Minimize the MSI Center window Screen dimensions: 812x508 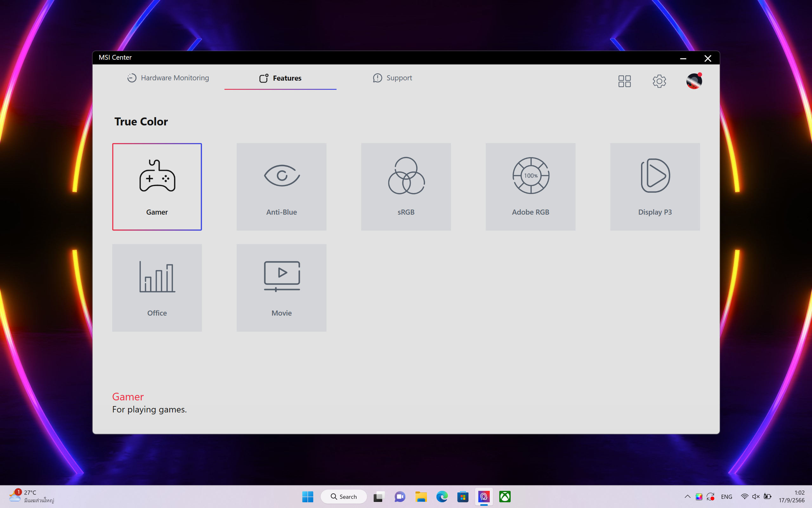683,58
